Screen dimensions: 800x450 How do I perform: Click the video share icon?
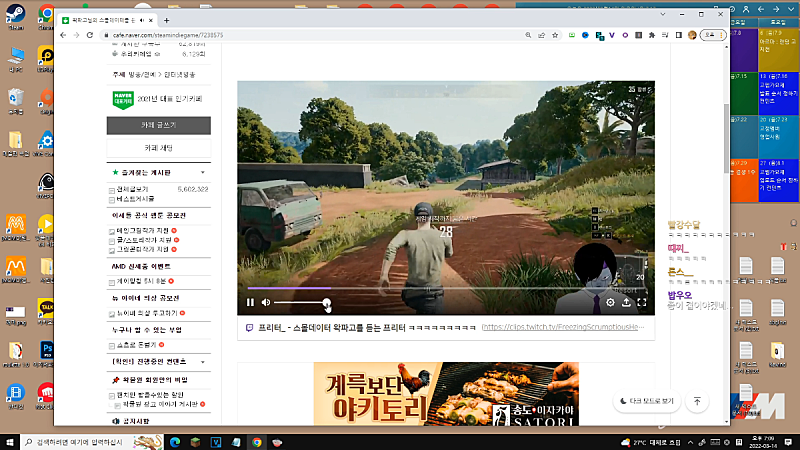[627, 302]
